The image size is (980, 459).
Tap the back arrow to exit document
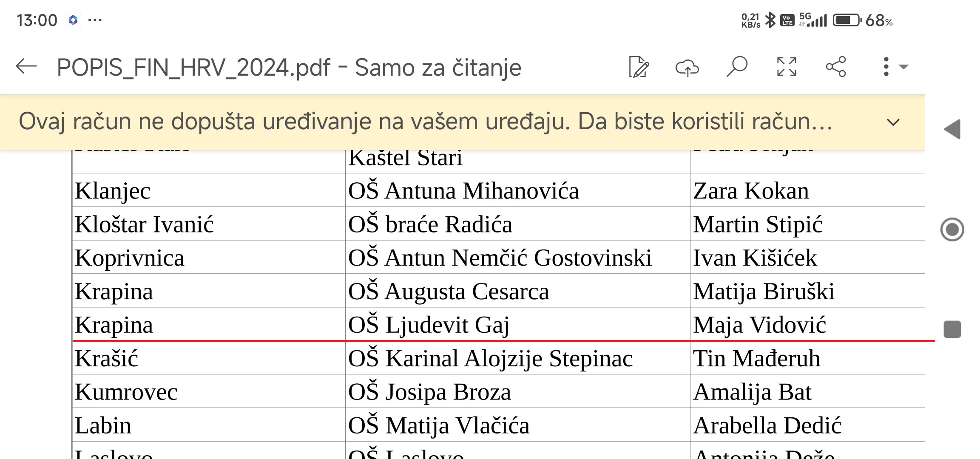pos(26,67)
